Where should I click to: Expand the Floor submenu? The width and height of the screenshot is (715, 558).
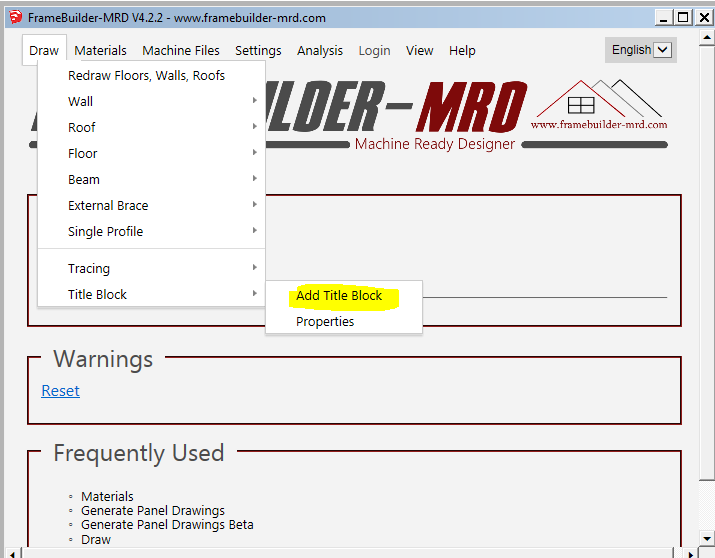151,153
